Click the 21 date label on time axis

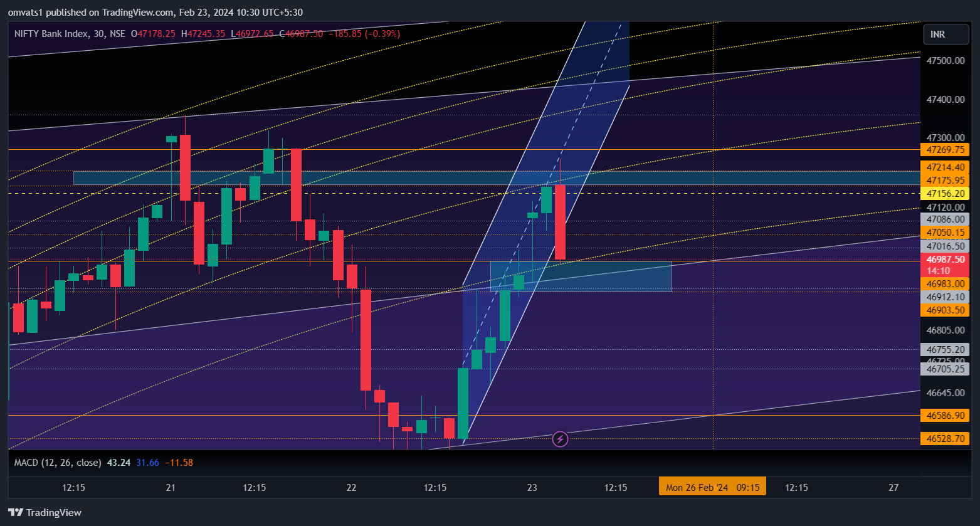171,487
